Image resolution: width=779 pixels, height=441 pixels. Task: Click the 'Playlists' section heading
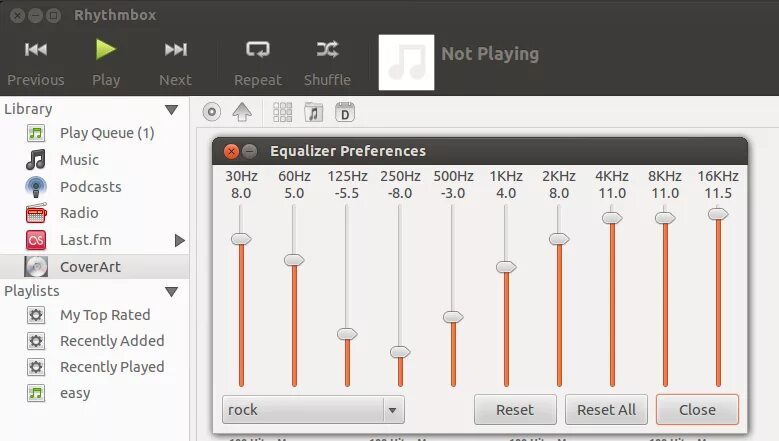point(32,291)
